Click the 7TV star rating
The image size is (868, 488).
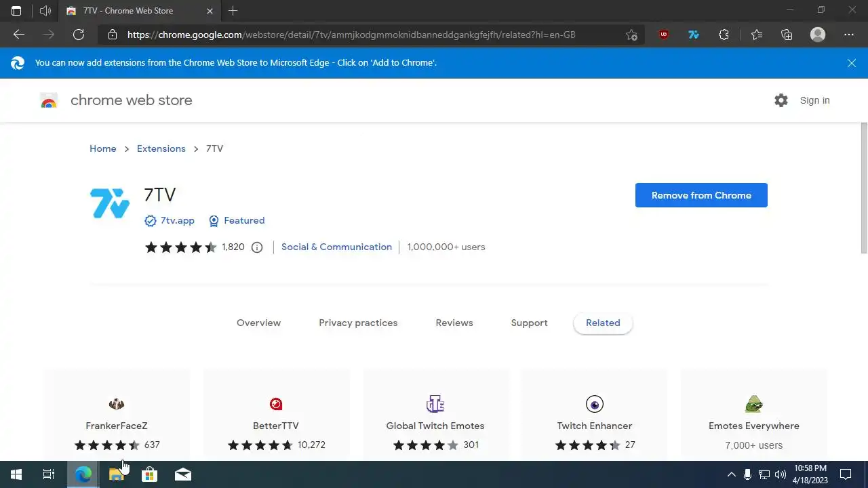tap(181, 247)
